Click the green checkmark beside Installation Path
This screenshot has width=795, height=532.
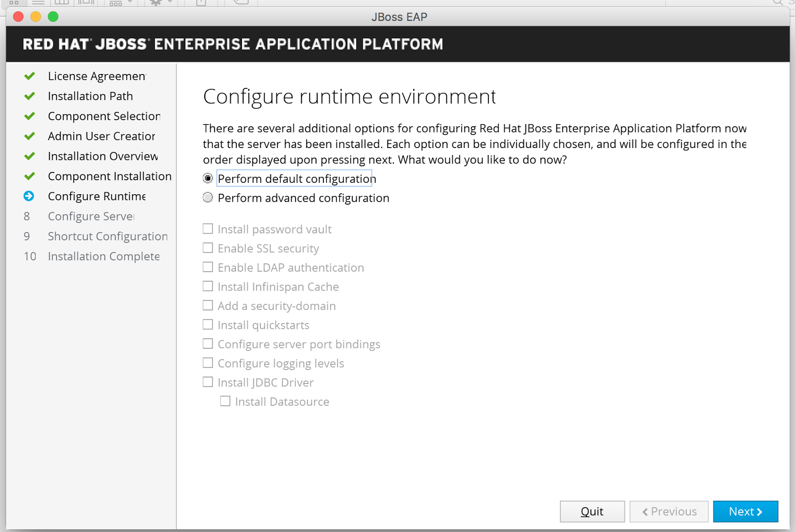point(30,96)
